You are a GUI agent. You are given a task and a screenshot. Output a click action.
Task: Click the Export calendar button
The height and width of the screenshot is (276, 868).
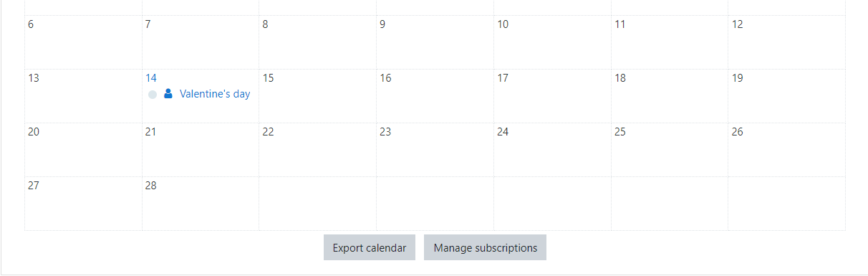click(x=370, y=247)
